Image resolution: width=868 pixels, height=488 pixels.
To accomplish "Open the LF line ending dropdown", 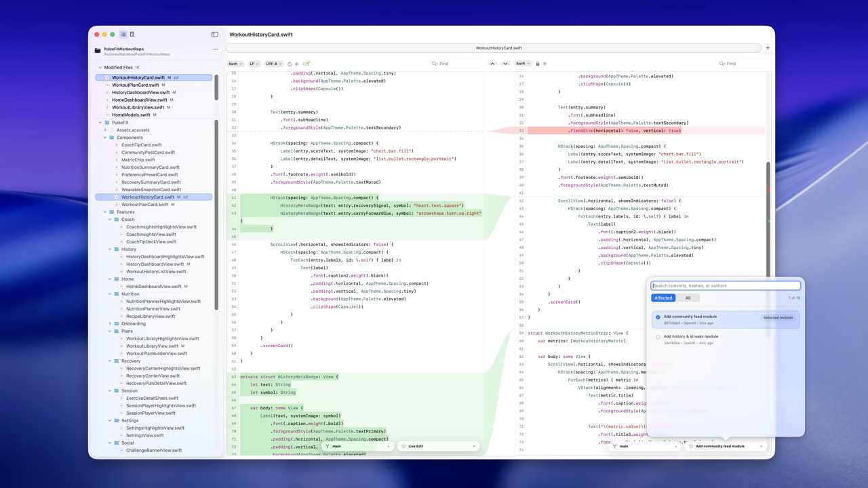I will pyautogui.click(x=254, y=64).
